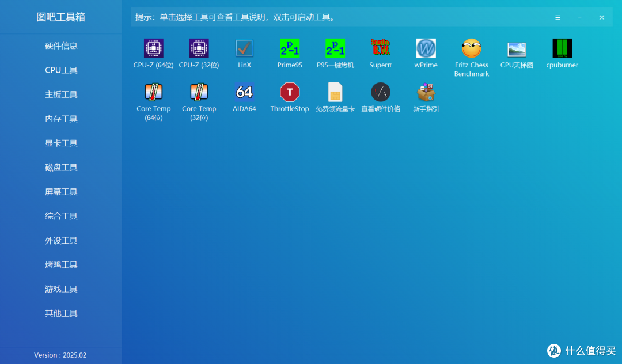Image resolution: width=622 pixels, height=364 pixels.
Task: Click the 查看硬件价格 icon
Action: [381, 92]
